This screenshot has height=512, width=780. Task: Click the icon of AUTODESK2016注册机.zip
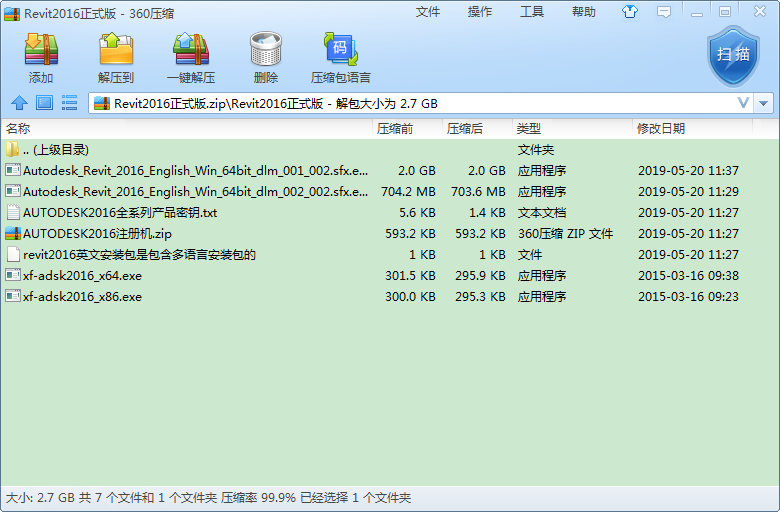tap(13, 233)
